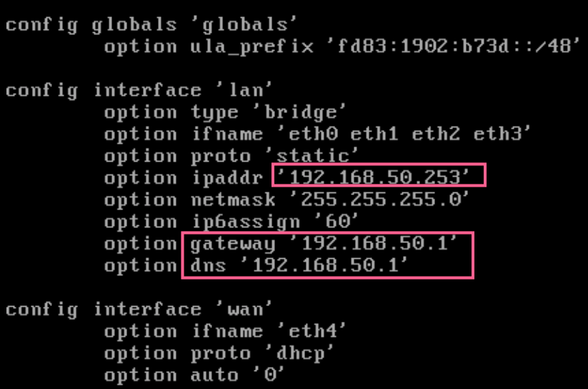588x389 pixels.
Task: Place cursor on option type 'bridge'
Action: click(225, 113)
